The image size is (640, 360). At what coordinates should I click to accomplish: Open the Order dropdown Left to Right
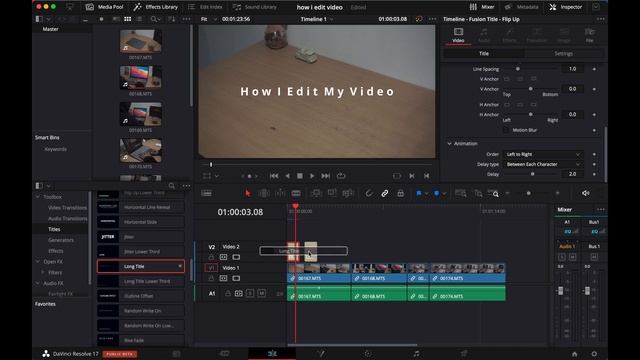point(542,154)
